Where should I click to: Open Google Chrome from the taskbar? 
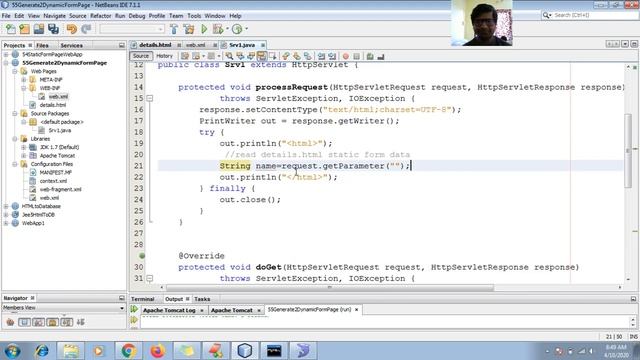[128, 351]
